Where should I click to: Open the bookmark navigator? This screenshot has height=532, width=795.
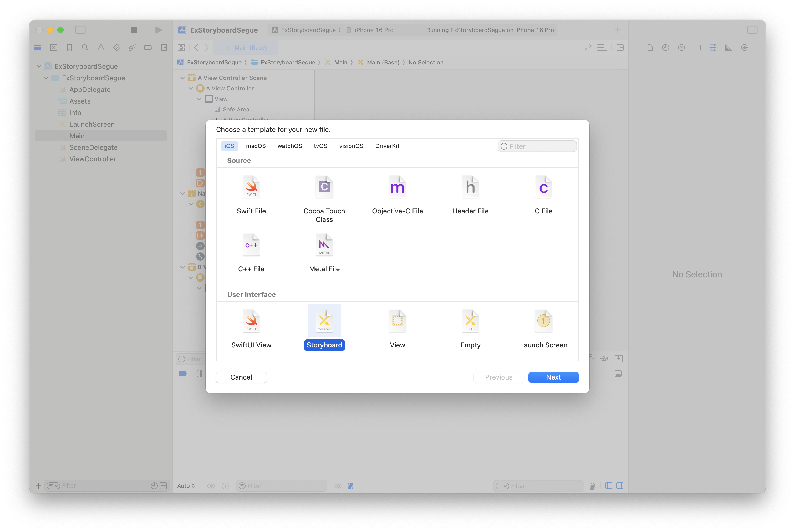point(70,48)
